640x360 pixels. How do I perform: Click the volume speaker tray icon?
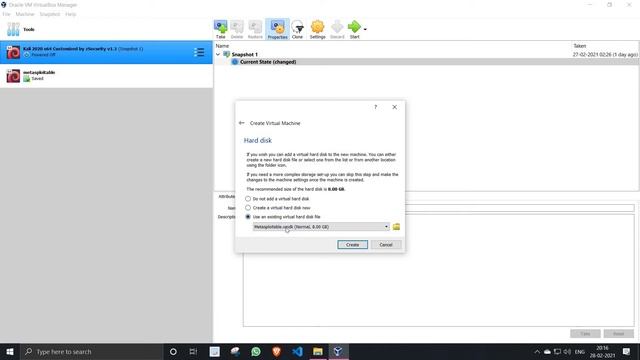[x=567, y=352]
